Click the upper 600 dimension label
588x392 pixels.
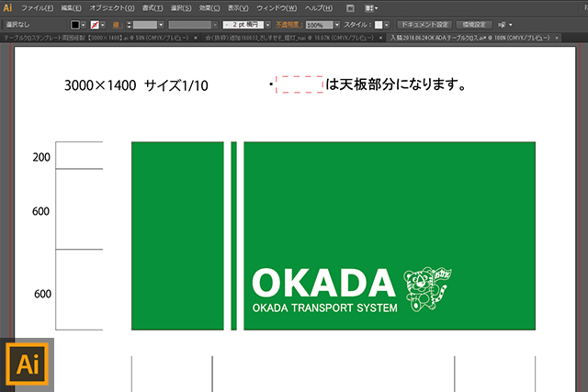pyautogui.click(x=40, y=211)
